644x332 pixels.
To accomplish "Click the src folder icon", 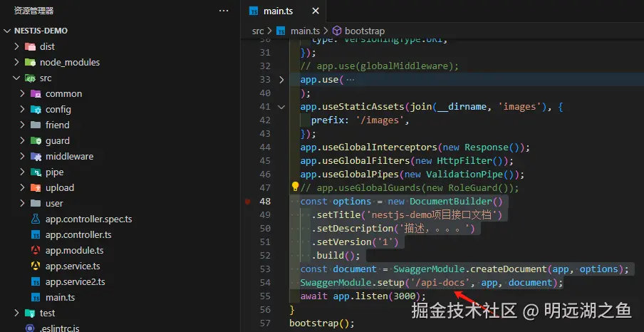I will (30, 78).
